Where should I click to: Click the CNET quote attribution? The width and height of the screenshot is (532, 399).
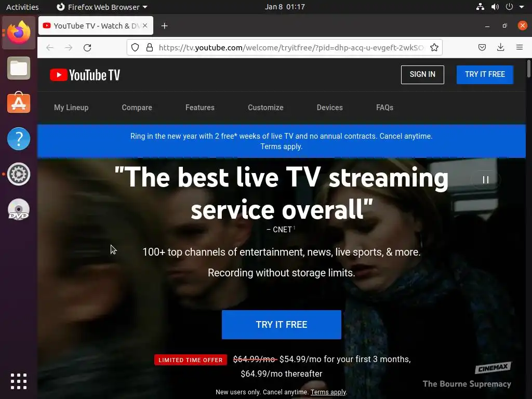[281, 230]
